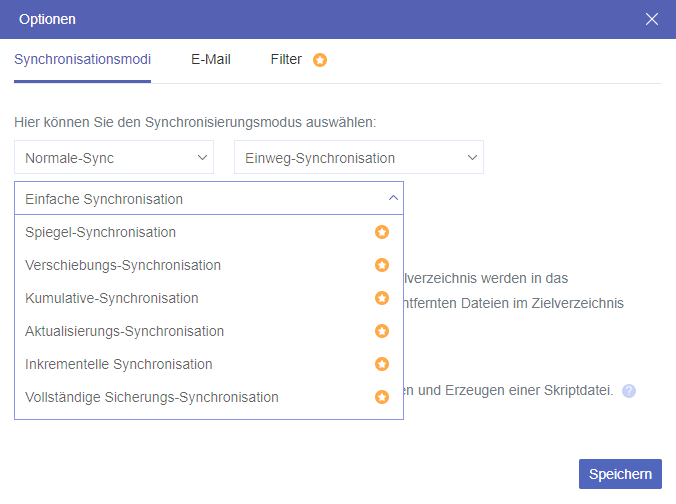Click the star icon next to Filter tab
The width and height of the screenshot is (676, 504).
coord(320,60)
